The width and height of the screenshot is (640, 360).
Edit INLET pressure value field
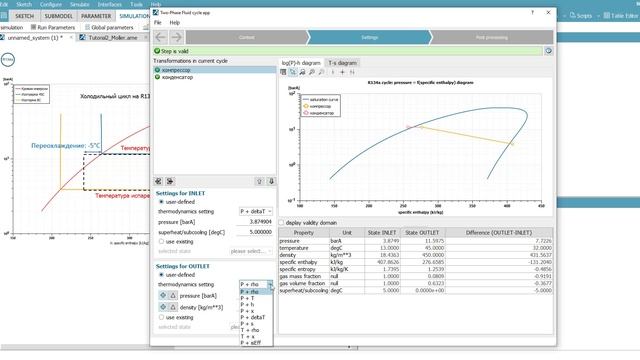point(254,222)
